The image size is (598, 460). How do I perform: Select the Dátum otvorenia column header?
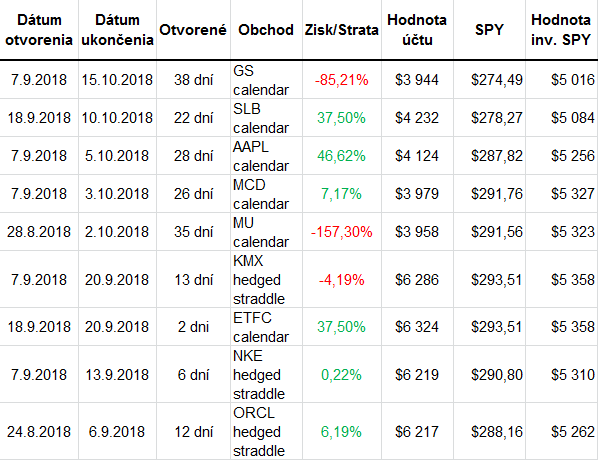[39, 30]
